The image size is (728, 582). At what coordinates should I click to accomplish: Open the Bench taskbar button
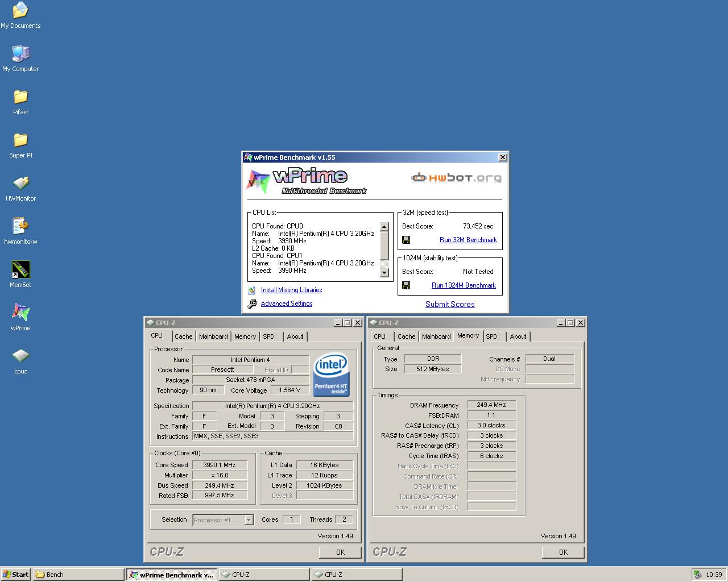point(78,575)
